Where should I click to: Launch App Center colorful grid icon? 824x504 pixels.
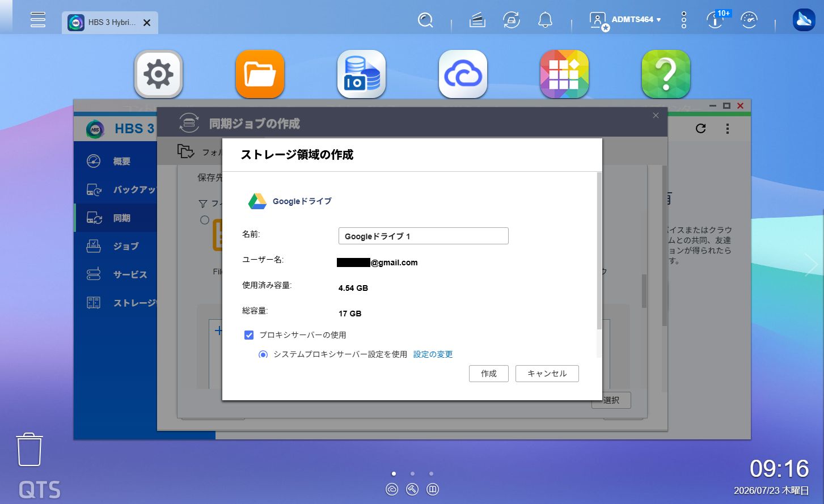[x=564, y=74]
